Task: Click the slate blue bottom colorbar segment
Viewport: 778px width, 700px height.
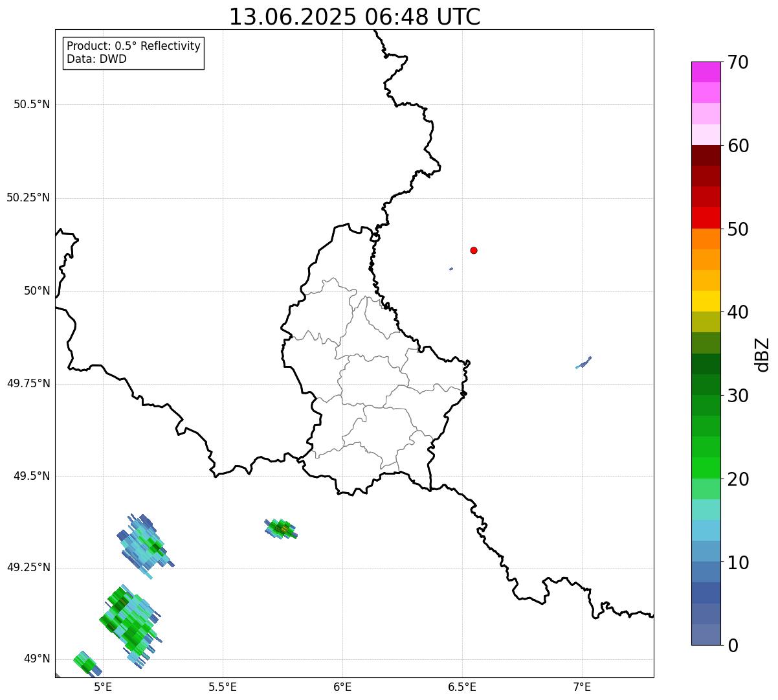Action: (x=706, y=635)
